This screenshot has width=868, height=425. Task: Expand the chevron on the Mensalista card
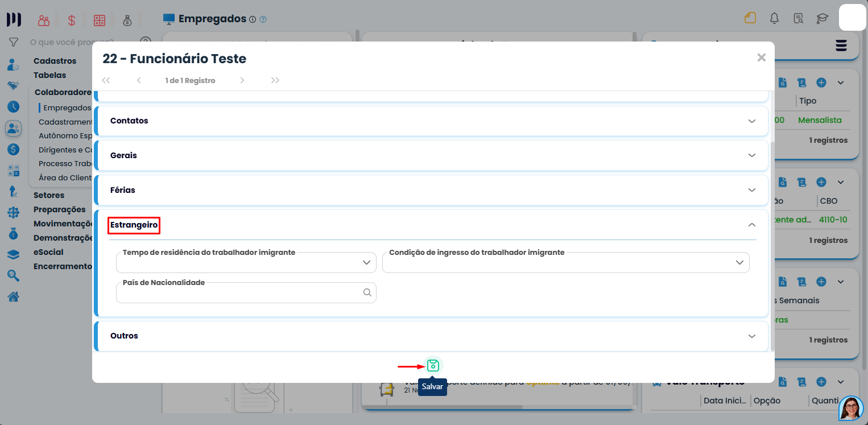click(x=841, y=82)
